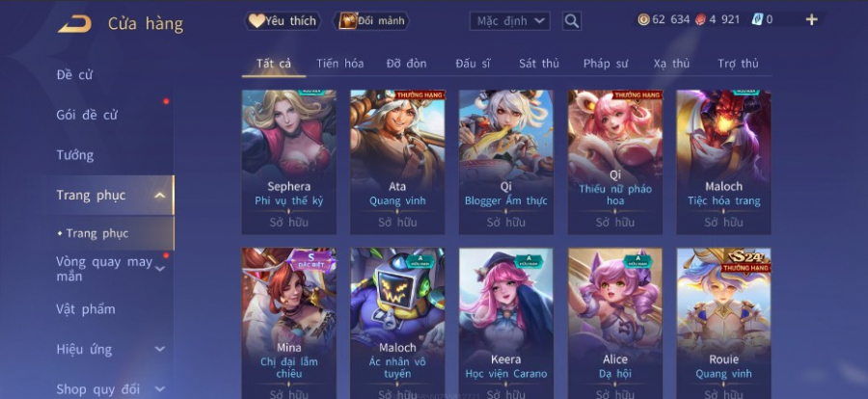Select the Tiến hóa tab

pyautogui.click(x=339, y=64)
